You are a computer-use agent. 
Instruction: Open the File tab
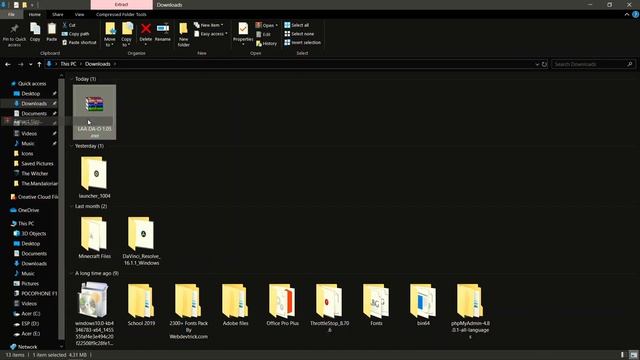(x=11, y=14)
